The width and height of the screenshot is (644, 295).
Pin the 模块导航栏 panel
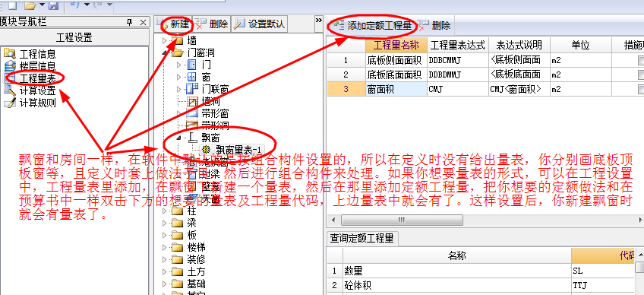tap(130, 22)
